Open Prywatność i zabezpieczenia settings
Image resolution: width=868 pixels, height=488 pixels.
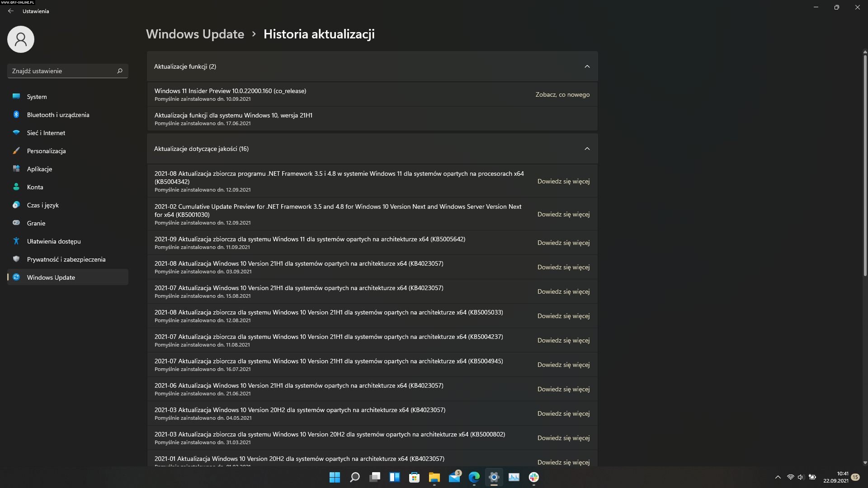pyautogui.click(x=66, y=259)
